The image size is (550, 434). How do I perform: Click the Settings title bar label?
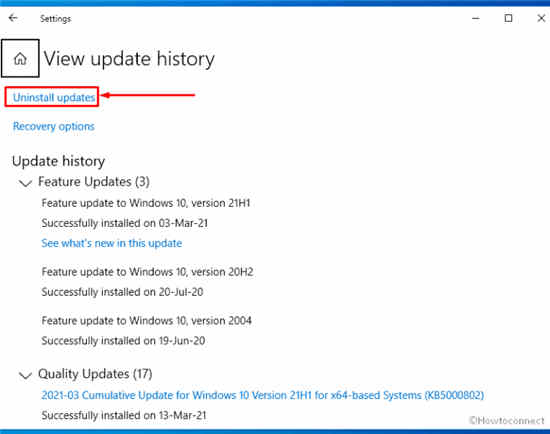[x=55, y=19]
